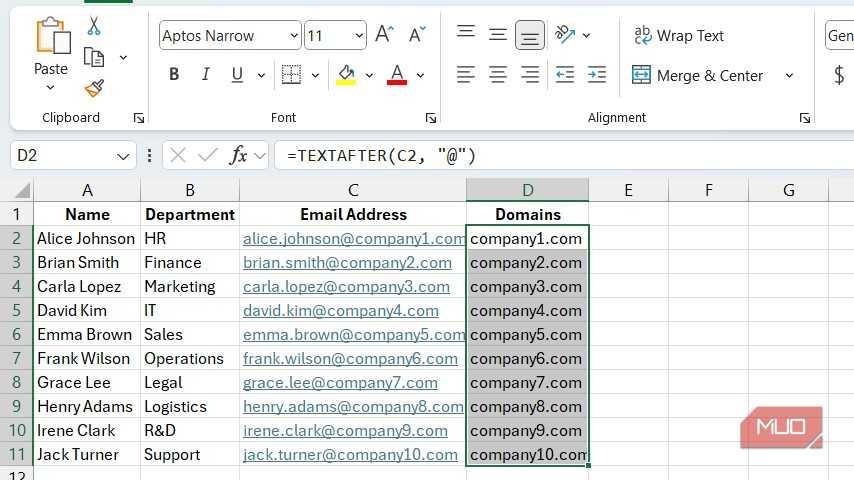Image resolution: width=854 pixels, height=480 pixels.
Task: Open the Name Box dropdown arrow
Action: tap(123, 157)
